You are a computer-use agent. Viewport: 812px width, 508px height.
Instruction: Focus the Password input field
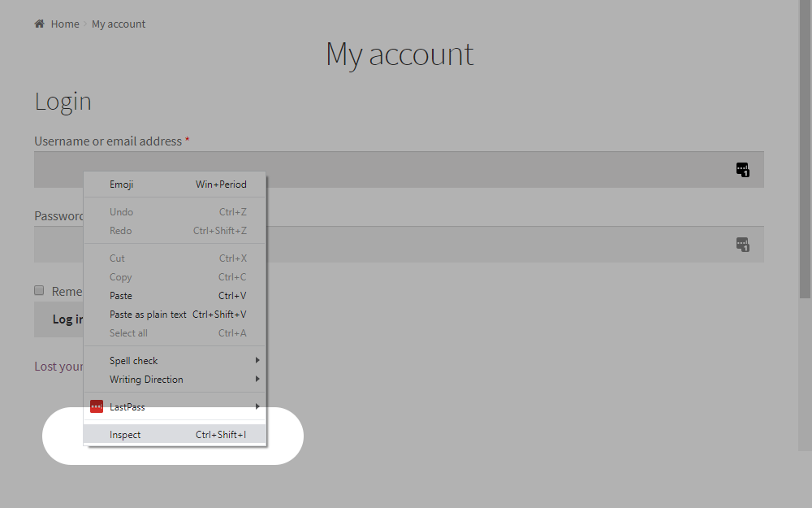399,244
